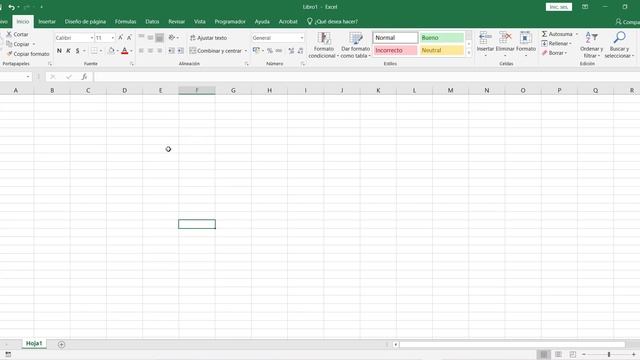Open Combinar y centrar dropdown arrow
Screen dimensions: 640x360
click(x=246, y=51)
